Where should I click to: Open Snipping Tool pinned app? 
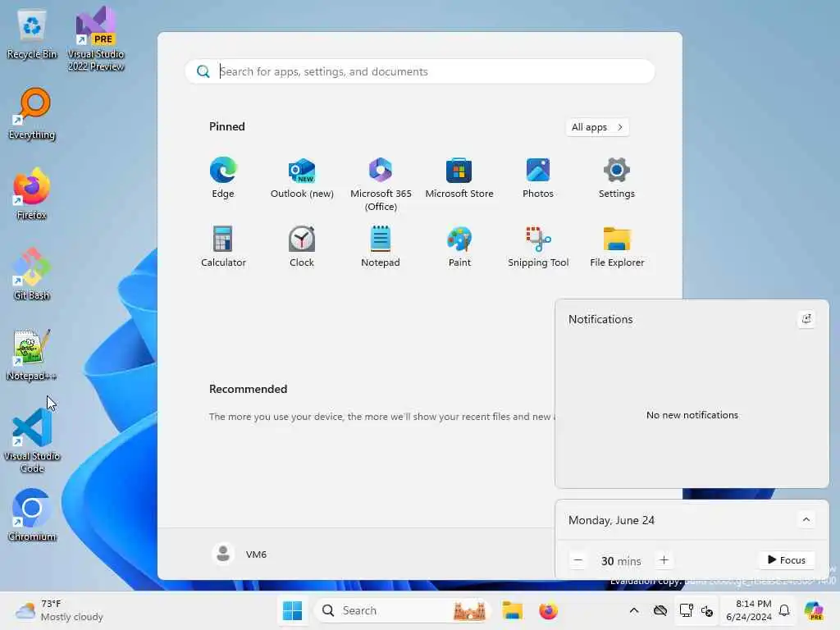coord(538,246)
